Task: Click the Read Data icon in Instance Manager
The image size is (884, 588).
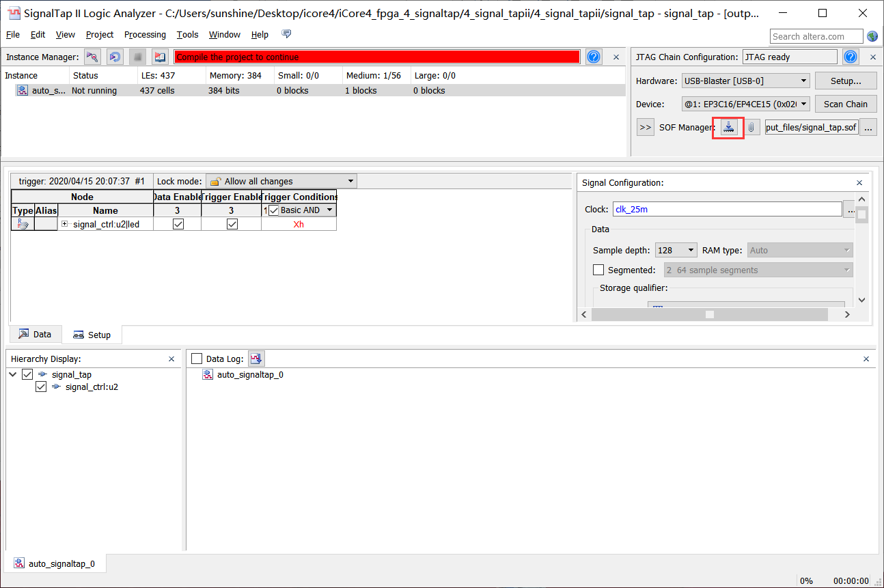Action: (x=160, y=57)
